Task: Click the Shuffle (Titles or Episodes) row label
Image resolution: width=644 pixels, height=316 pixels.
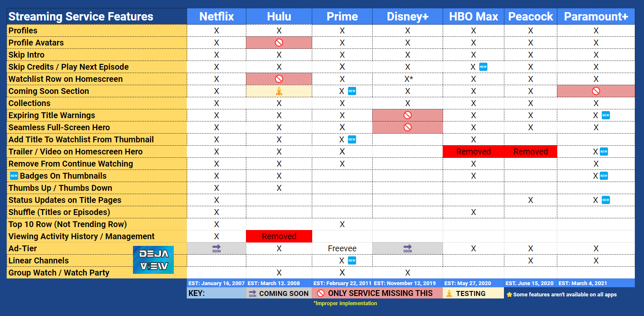Action: point(59,212)
